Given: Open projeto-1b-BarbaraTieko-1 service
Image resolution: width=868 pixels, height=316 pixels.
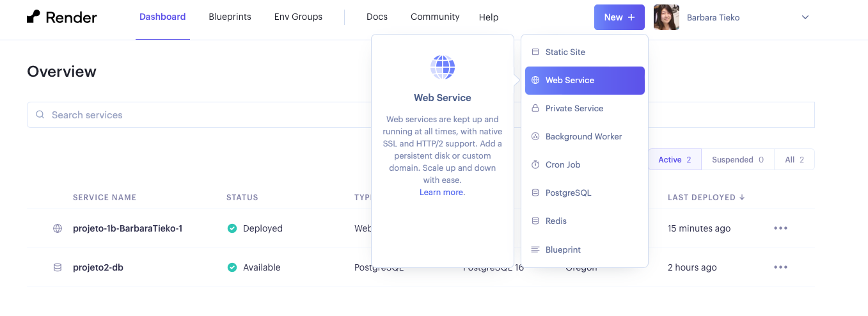Looking at the screenshot, I should (128, 228).
